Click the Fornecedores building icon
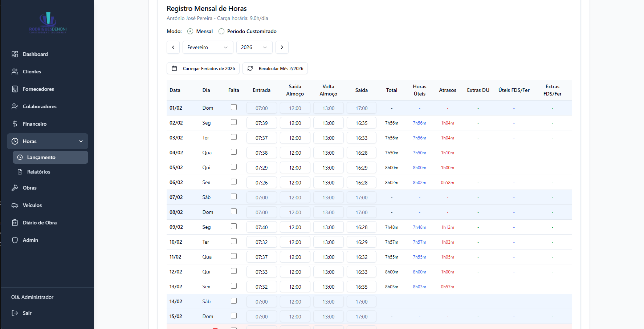644x329 pixels. click(15, 89)
